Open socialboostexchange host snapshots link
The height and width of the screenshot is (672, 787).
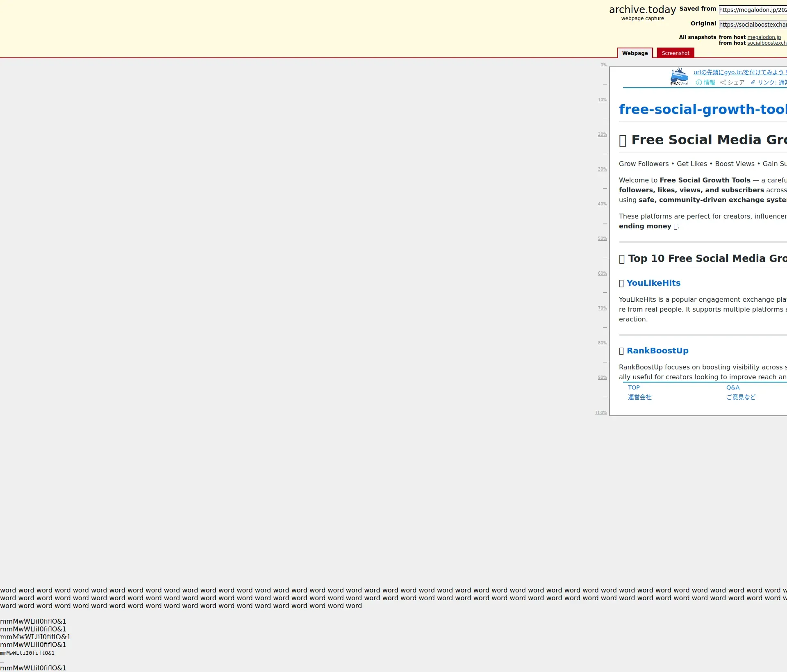[767, 43]
